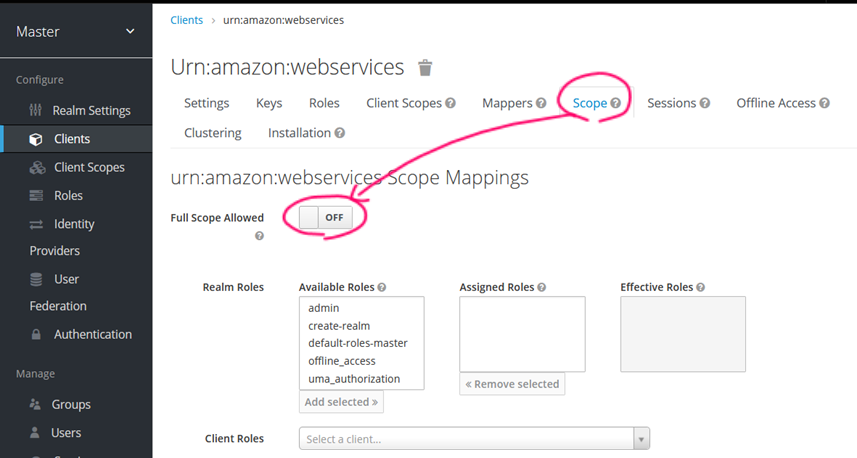This screenshot has width=857, height=458.
Task: Click inside the Effective Roles list box
Action: tap(683, 334)
